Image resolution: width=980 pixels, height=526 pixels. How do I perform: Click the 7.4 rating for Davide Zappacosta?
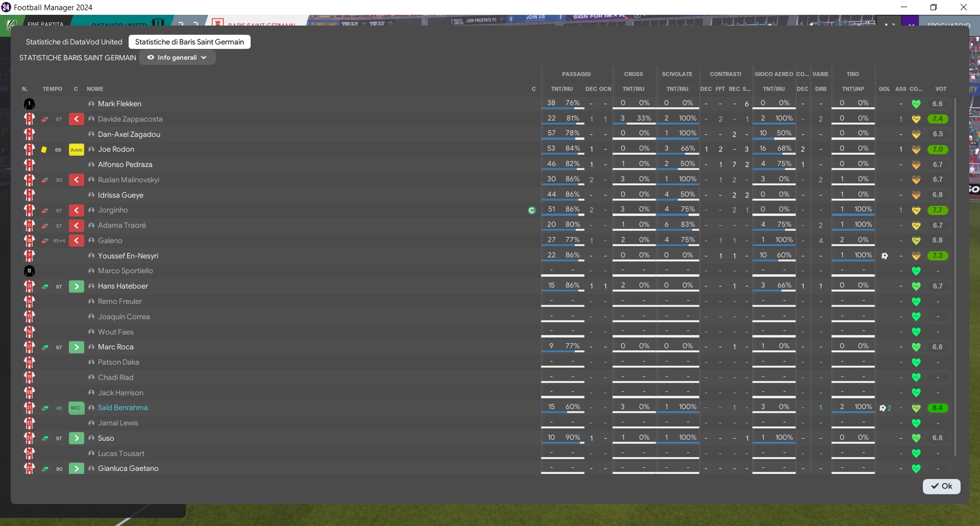(938, 119)
